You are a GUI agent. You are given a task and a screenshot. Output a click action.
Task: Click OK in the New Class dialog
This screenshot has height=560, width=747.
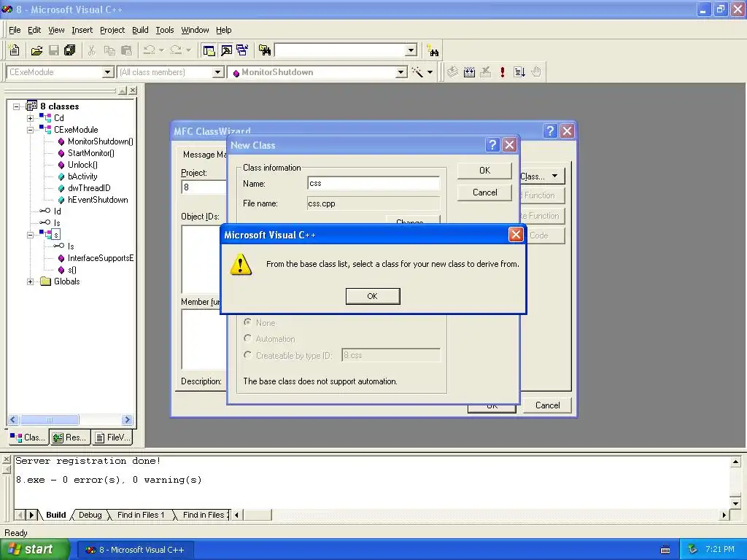coord(484,171)
